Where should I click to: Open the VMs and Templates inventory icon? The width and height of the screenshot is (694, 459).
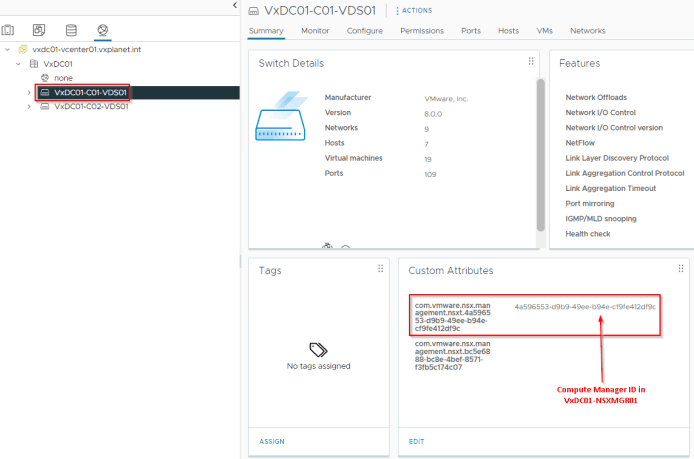(39, 30)
